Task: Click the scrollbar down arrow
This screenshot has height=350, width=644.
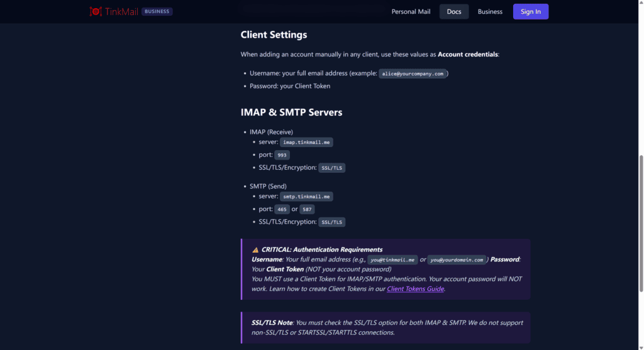Action: point(641,347)
